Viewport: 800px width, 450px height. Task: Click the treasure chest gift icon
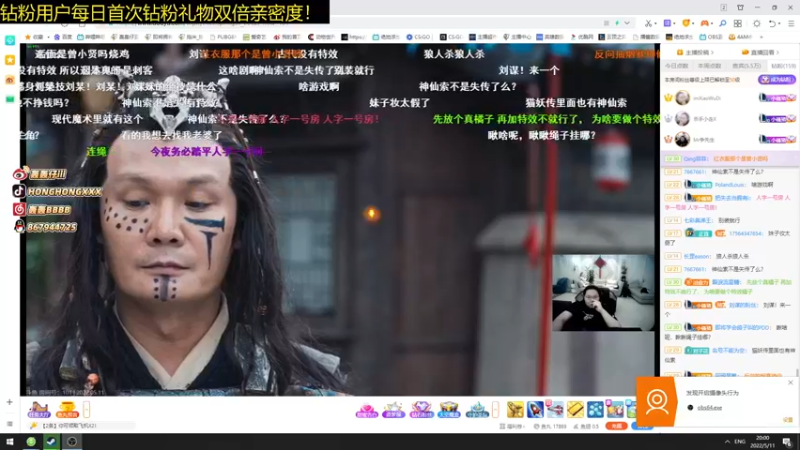tap(449, 409)
